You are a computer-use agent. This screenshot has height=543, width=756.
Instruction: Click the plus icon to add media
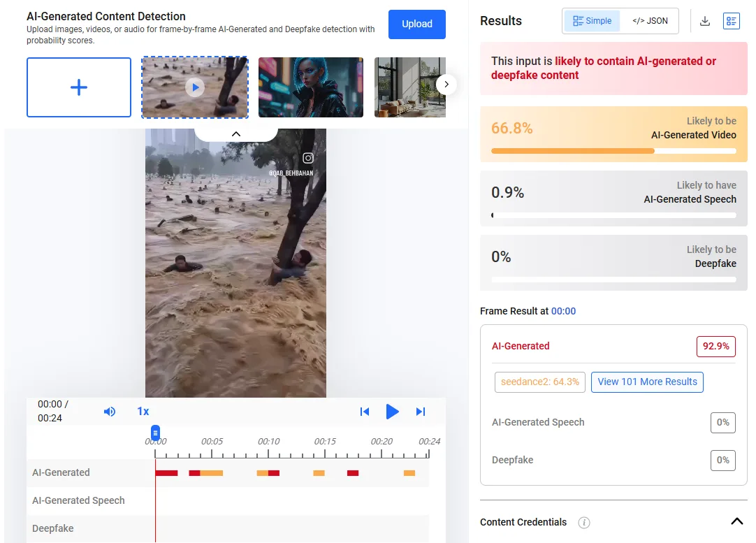[x=78, y=87]
